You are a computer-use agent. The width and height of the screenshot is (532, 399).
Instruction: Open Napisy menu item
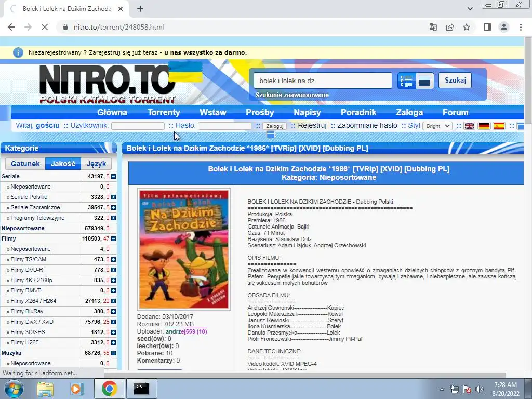tap(307, 112)
